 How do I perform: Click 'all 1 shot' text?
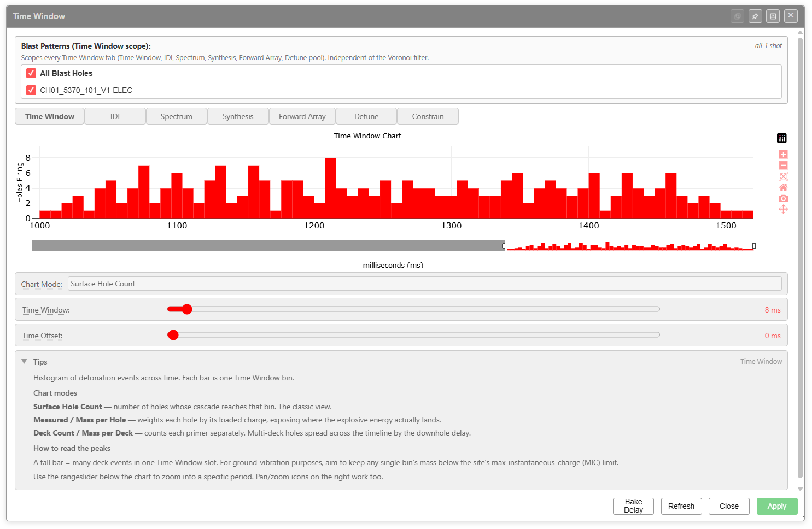(768, 46)
